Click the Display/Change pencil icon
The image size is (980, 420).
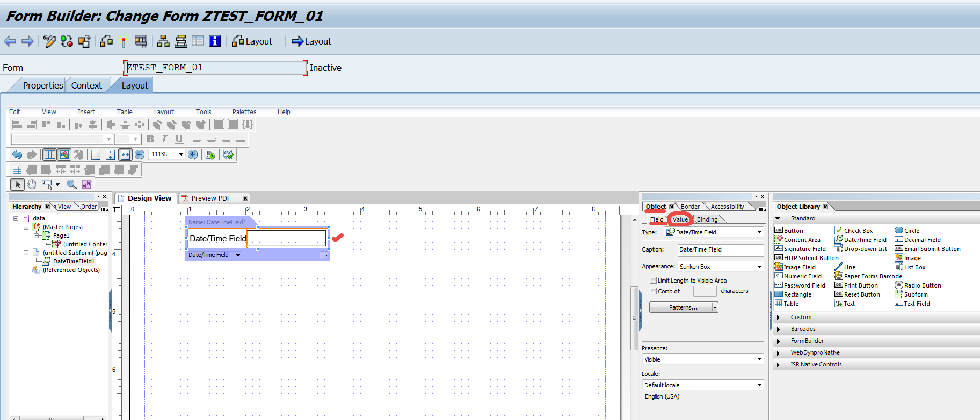click(49, 41)
